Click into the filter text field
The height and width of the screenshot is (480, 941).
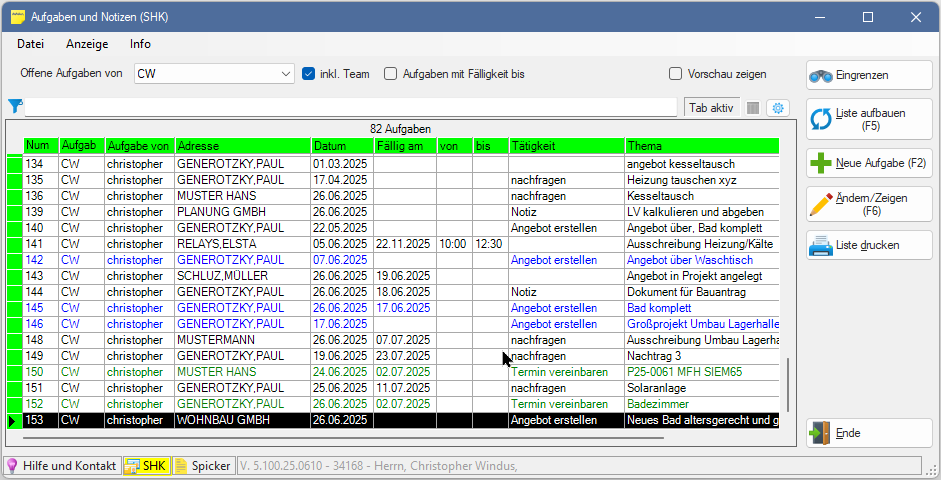[350, 107]
